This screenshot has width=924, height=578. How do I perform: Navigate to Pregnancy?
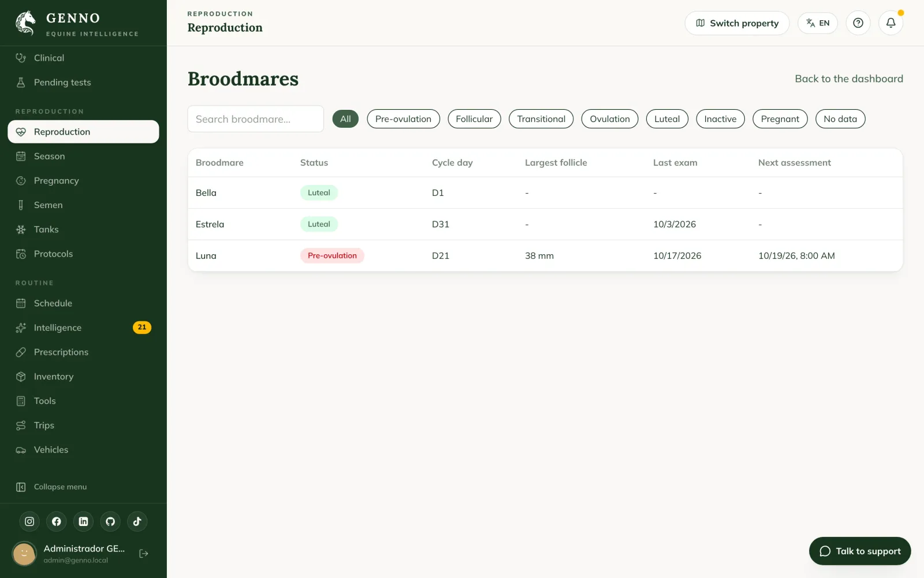83,180
